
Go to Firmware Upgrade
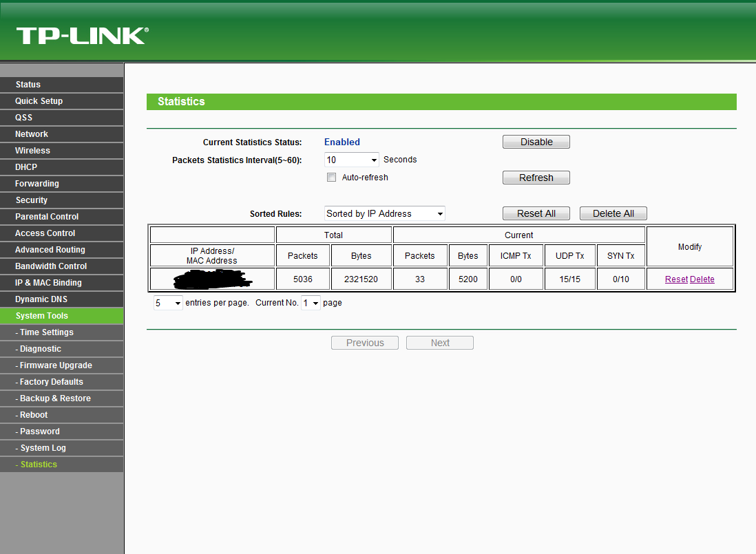tap(62, 365)
